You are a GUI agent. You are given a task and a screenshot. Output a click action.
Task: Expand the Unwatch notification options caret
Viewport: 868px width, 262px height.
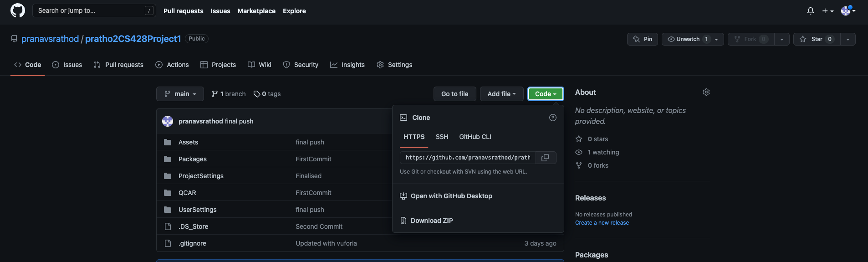coord(716,39)
